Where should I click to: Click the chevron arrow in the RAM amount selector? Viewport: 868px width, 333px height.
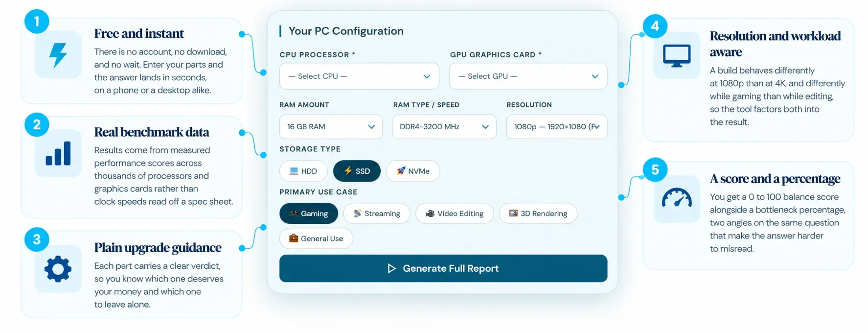click(x=371, y=127)
